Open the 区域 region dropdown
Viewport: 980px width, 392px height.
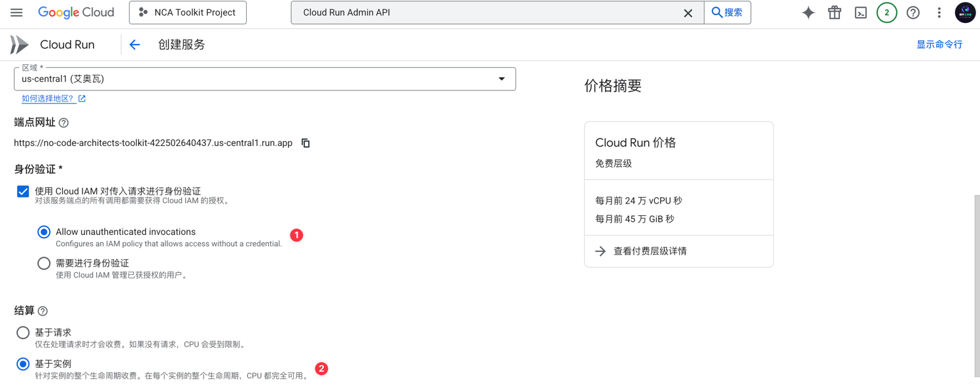tap(502, 79)
